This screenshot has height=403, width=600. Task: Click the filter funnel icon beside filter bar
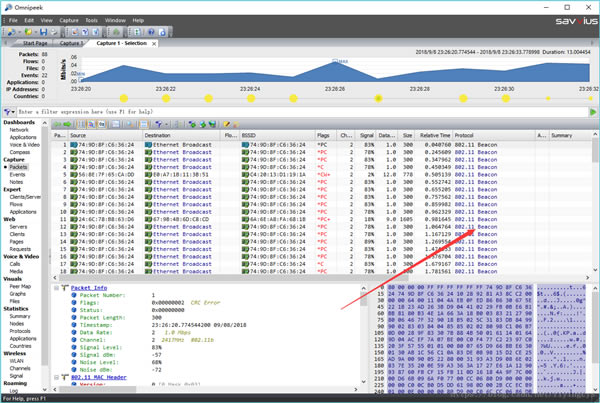[x=9, y=112]
